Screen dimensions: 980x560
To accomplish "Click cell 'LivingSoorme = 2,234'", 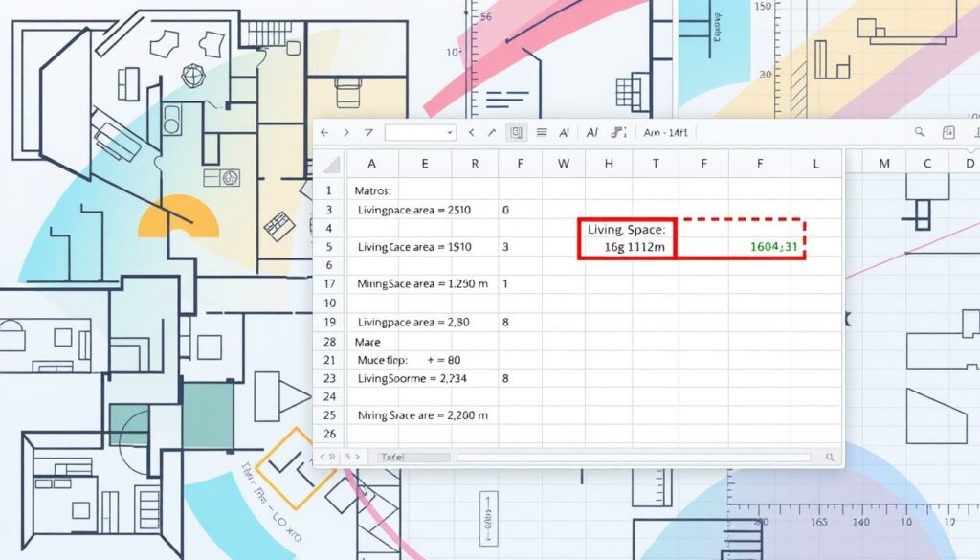I will click(x=412, y=378).
